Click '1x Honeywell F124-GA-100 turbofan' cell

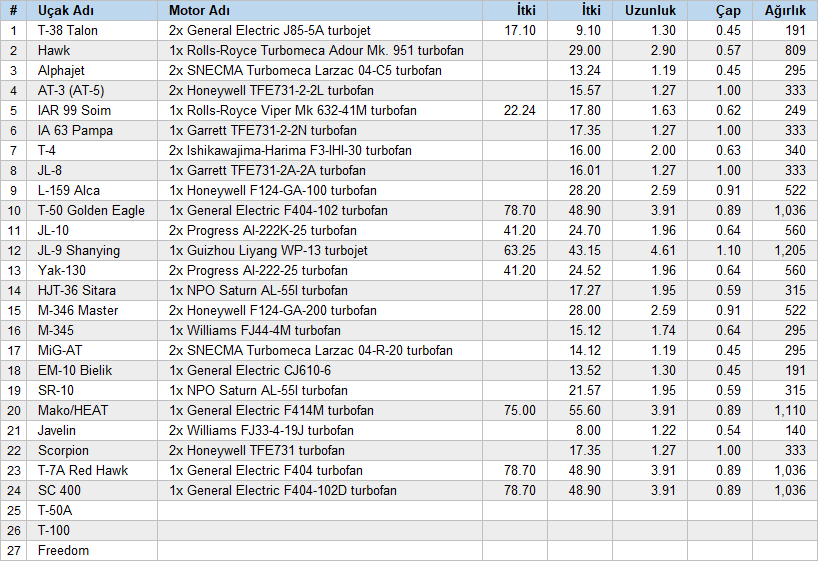click(x=320, y=190)
